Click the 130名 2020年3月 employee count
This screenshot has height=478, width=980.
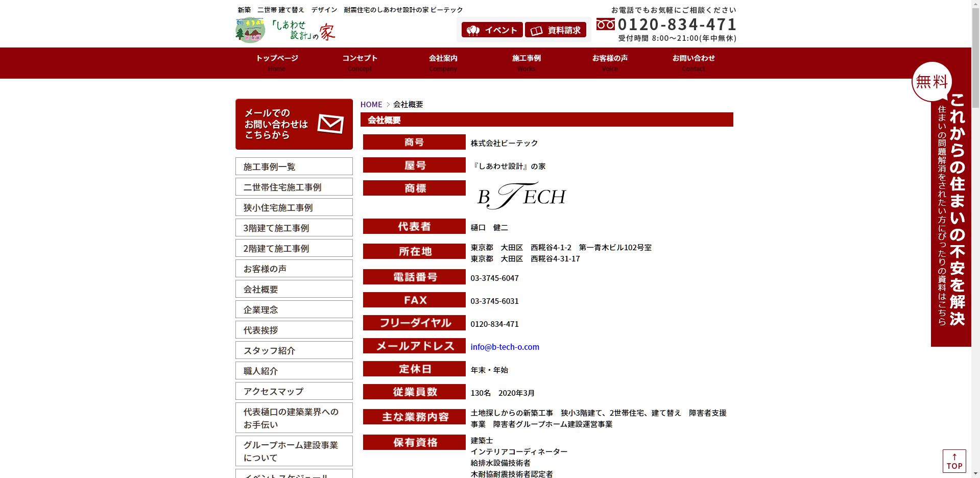click(x=503, y=393)
